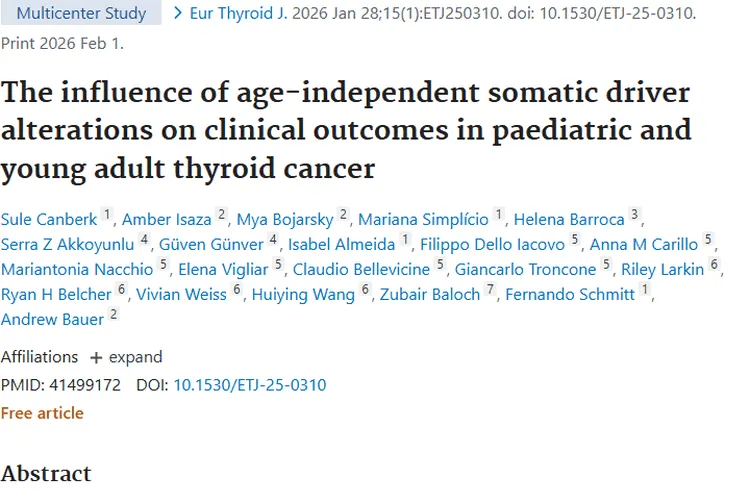750x500 pixels.
Task: Click the Multicenter Study tag
Action: [82, 14]
